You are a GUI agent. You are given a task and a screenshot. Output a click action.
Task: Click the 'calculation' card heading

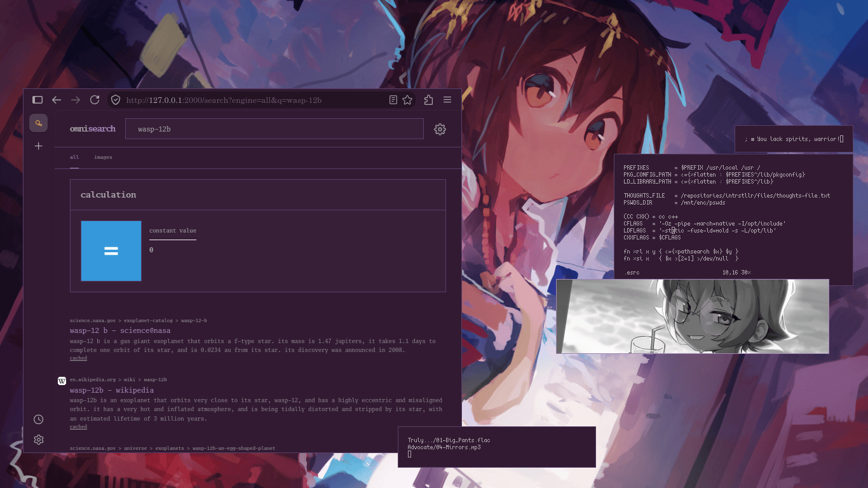click(x=108, y=194)
